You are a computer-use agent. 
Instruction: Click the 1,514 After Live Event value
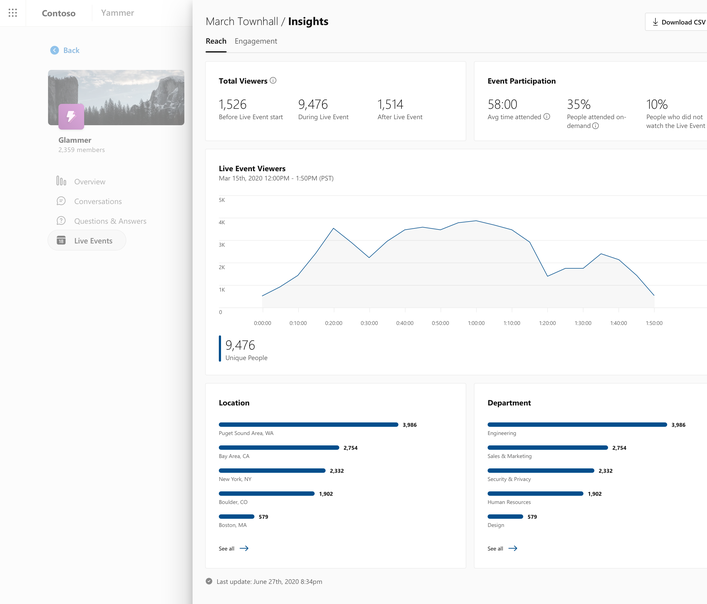(390, 105)
